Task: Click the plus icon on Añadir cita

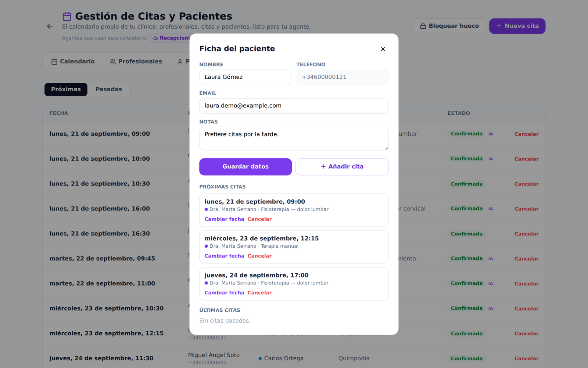Action: (x=323, y=166)
